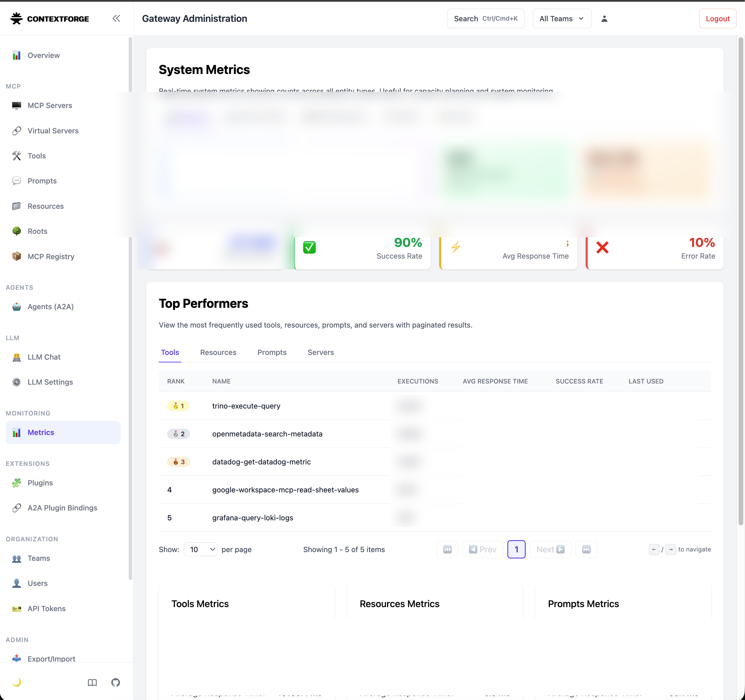The image size is (745, 700).
Task: Click the sidebar vertical scrollbar
Action: point(130,307)
